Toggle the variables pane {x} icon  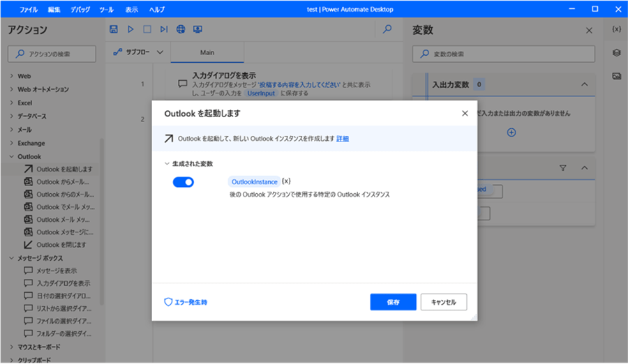tap(617, 29)
